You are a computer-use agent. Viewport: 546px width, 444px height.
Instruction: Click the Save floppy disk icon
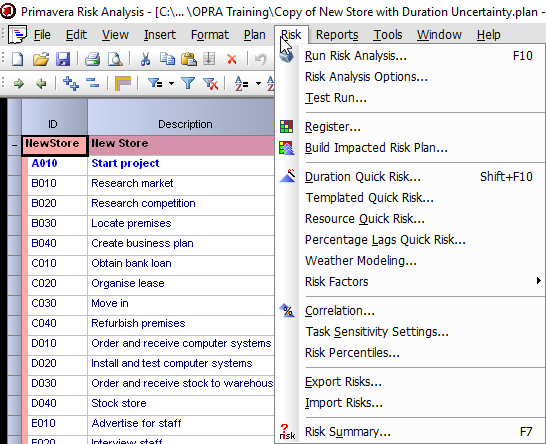63,59
